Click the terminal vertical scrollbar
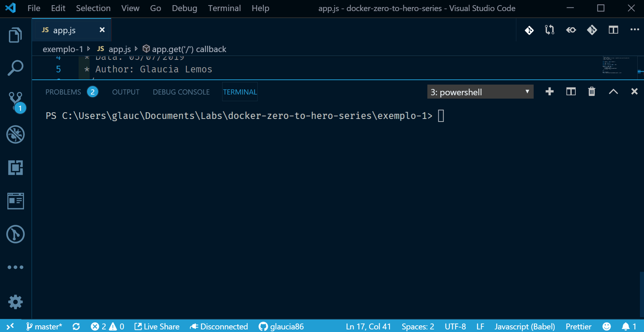This screenshot has width=644, height=332. click(x=641, y=294)
